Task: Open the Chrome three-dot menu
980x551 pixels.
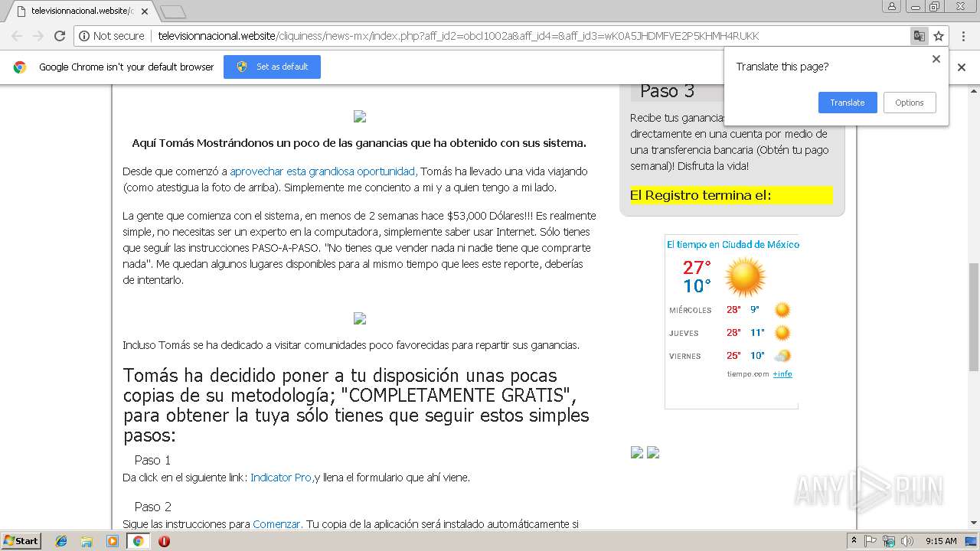Action: point(963,36)
